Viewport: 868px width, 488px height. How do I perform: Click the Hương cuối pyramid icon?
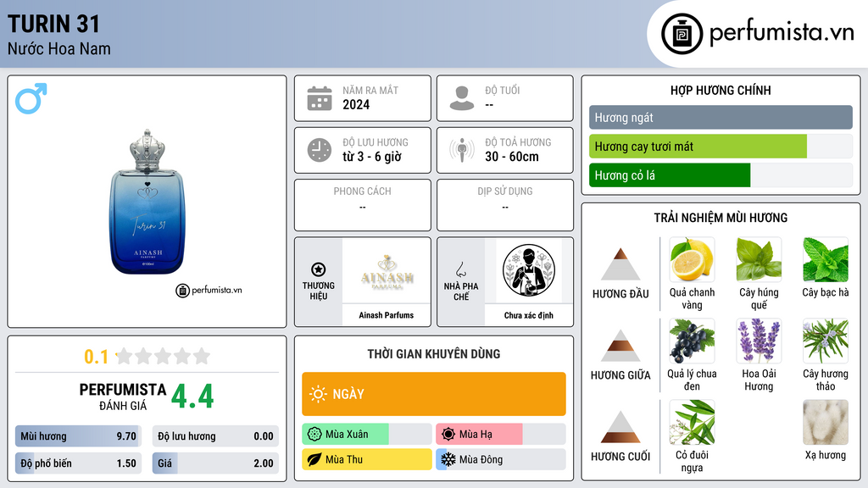(620, 427)
